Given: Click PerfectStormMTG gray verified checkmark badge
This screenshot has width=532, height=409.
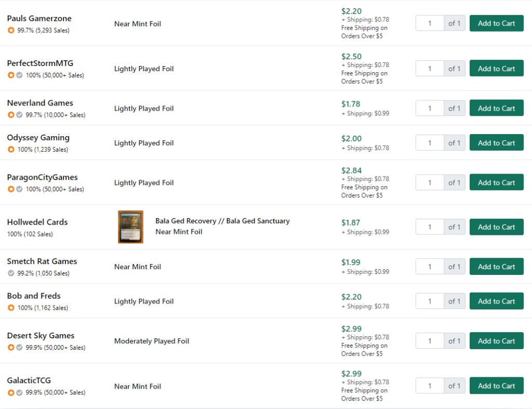Looking at the screenshot, I should click(x=20, y=75).
